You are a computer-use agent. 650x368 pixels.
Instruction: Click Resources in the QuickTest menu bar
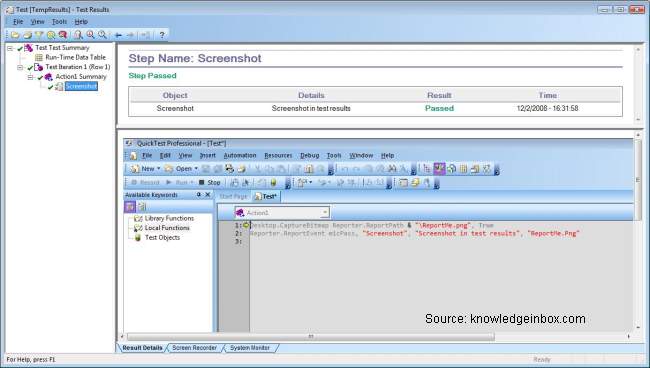[278, 155]
